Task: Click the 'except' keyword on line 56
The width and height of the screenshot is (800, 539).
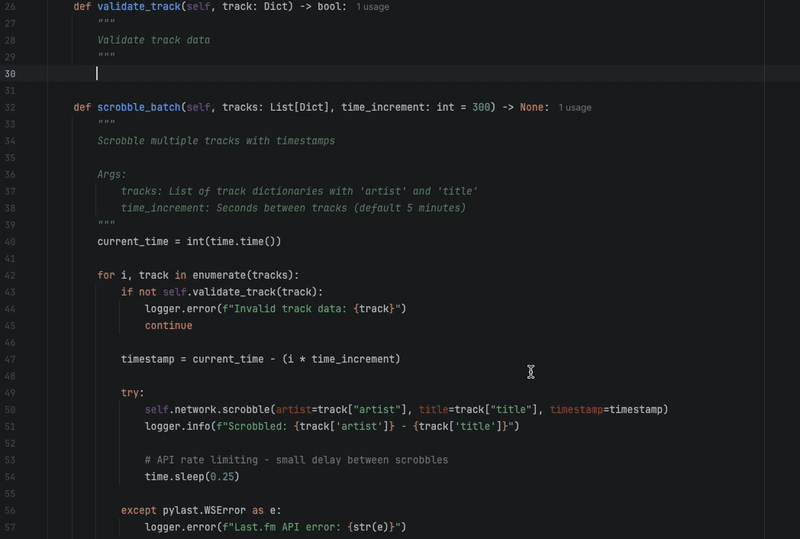Action: pos(139,510)
